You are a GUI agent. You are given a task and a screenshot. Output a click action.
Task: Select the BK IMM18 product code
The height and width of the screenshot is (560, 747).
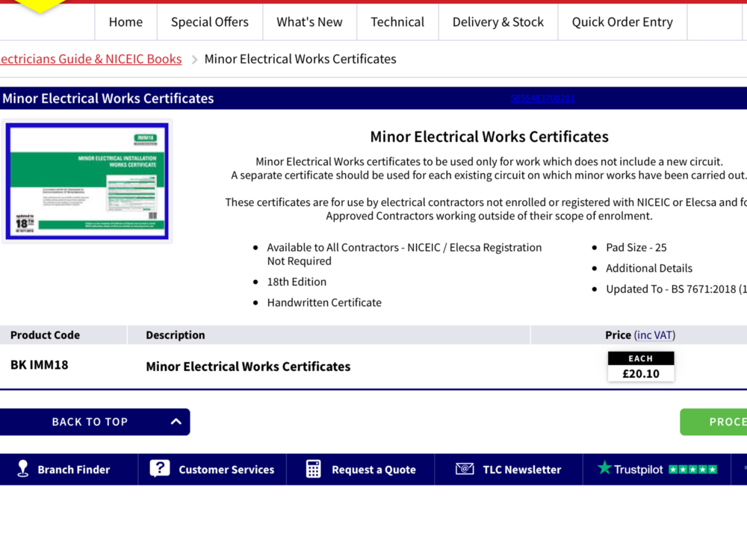[x=40, y=365]
